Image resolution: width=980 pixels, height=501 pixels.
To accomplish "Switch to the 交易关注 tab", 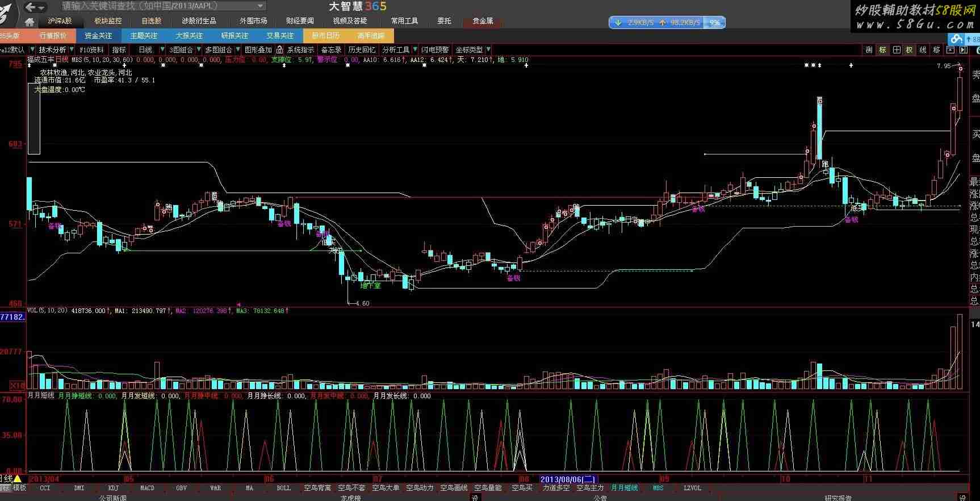I will (x=280, y=35).
